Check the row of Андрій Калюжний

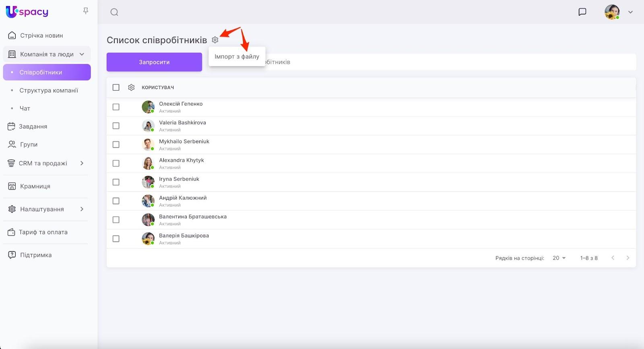click(116, 201)
